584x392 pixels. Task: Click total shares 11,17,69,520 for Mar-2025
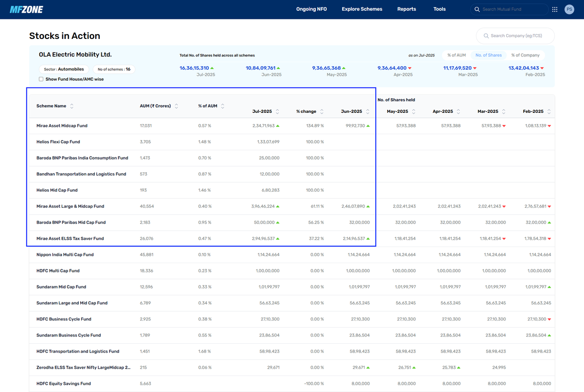pos(457,68)
